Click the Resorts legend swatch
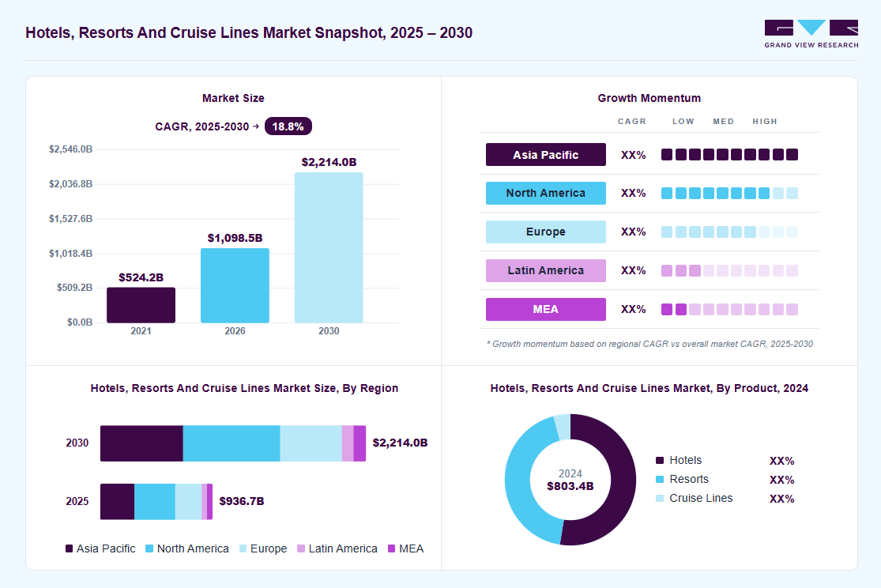 [660, 480]
